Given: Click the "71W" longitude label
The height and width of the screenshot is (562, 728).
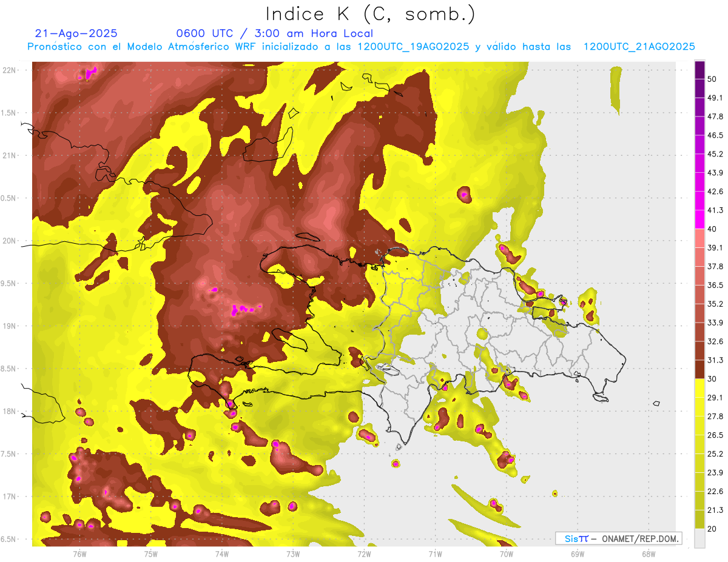Looking at the screenshot, I should 435,554.
